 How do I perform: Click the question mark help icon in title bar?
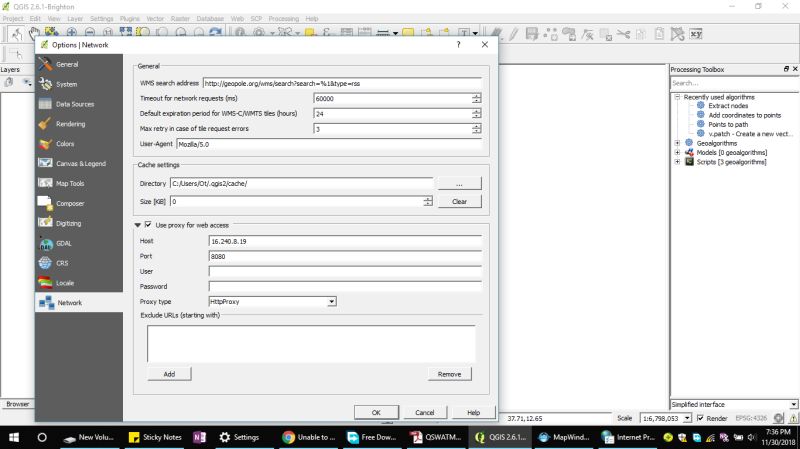(459, 44)
